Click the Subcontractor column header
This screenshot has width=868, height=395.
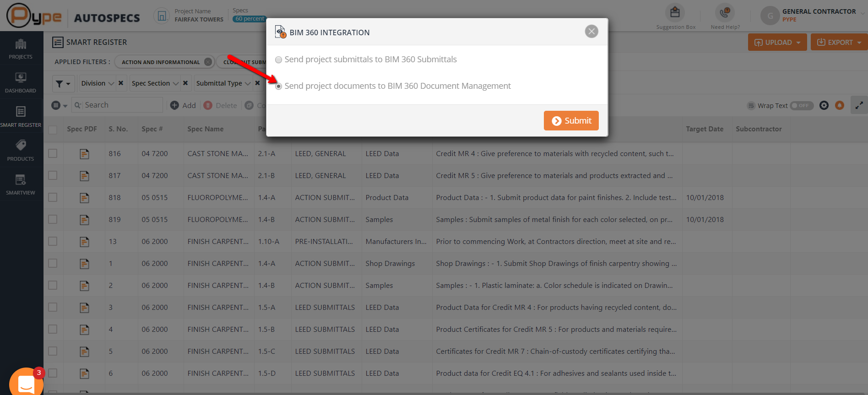tap(759, 130)
